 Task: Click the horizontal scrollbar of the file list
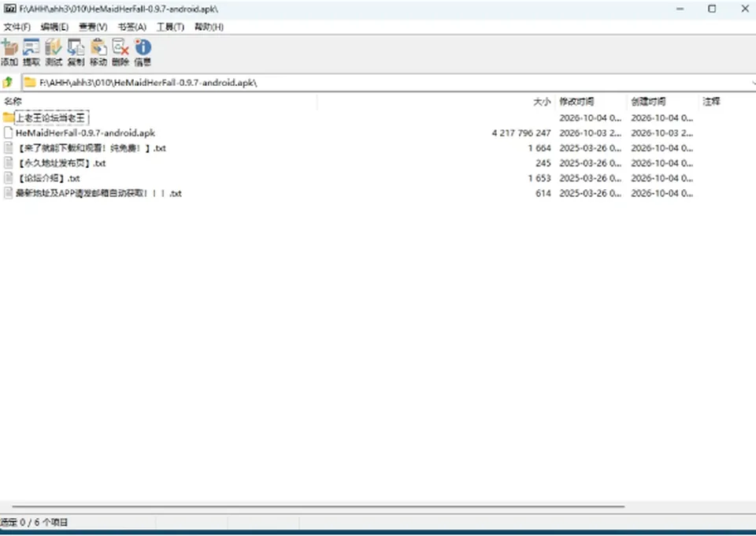pos(318,507)
